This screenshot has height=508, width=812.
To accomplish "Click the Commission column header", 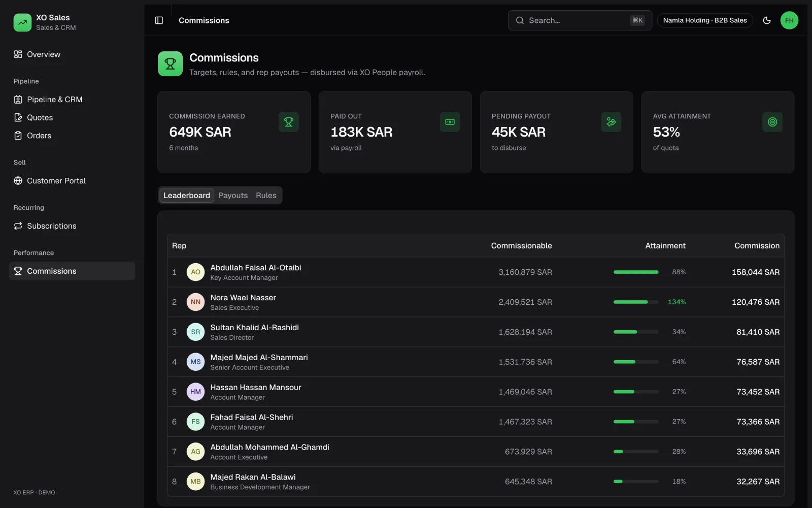I will pyautogui.click(x=757, y=246).
